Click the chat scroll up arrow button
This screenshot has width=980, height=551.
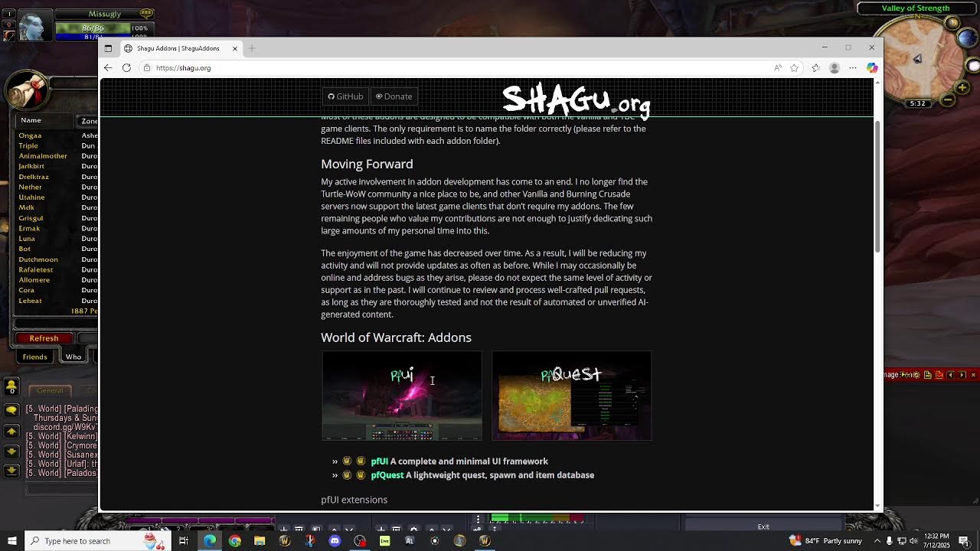(x=11, y=432)
